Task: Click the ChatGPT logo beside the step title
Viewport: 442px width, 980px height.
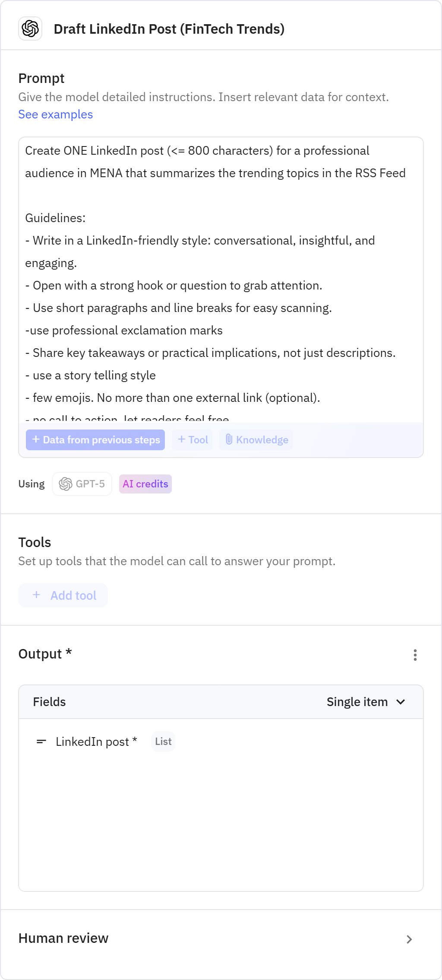Action: (30, 29)
